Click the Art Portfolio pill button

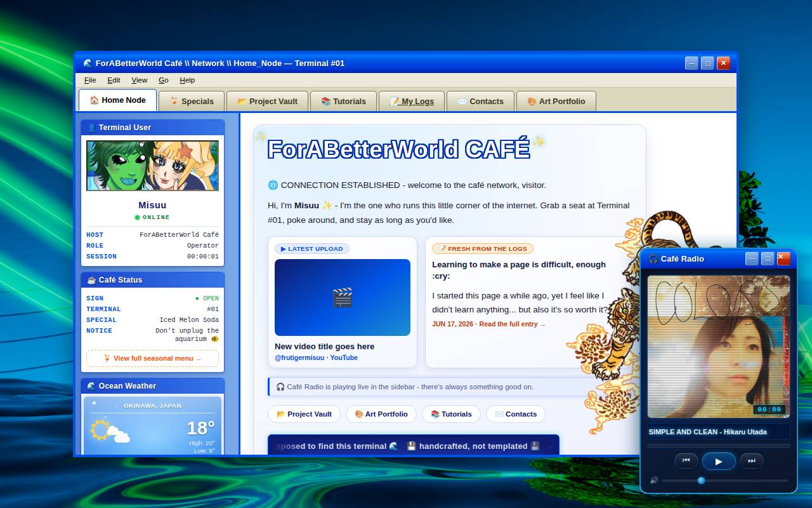tap(381, 414)
